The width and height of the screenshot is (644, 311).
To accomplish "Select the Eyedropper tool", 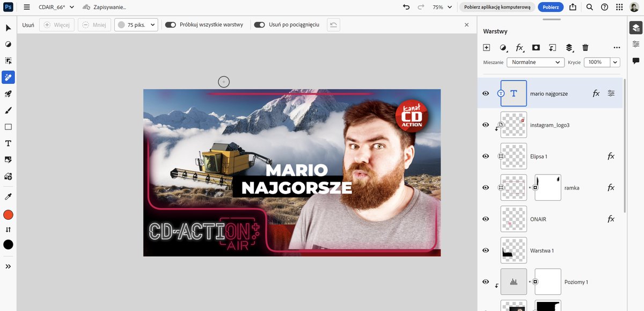I will pos(8,196).
